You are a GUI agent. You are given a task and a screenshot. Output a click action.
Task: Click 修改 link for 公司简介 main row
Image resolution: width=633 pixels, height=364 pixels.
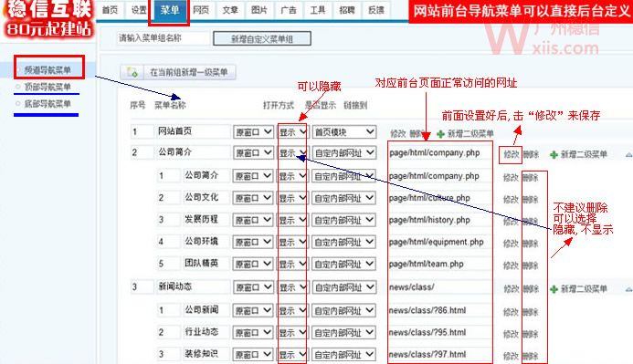point(511,154)
